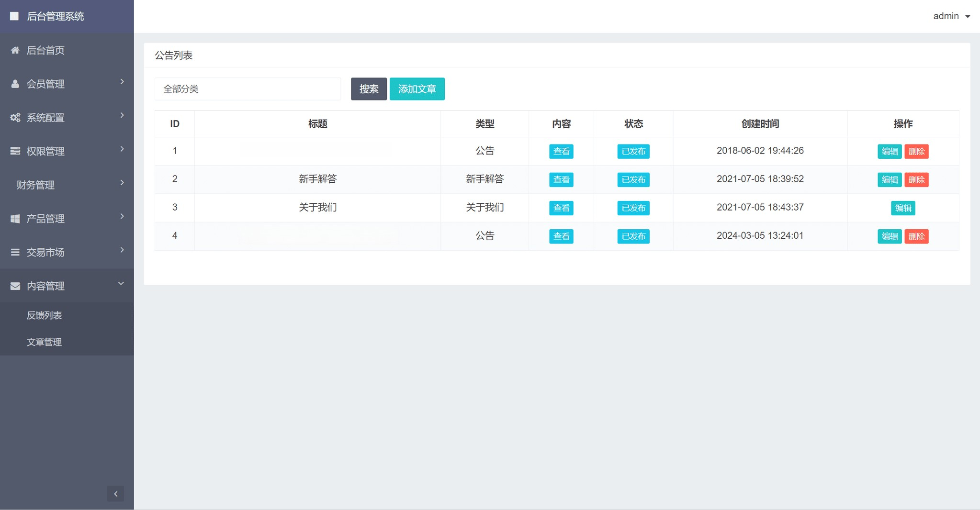Image resolution: width=980 pixels, height=510 pixels.
Task: Click 编辑 on the 关于我们 row
Action: tap(903, 208)
